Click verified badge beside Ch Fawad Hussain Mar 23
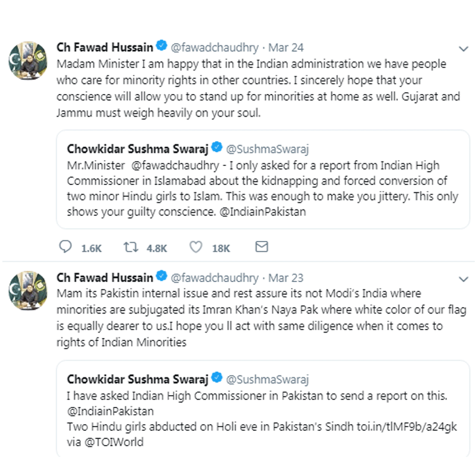Screen dimensions: 476x476 pyautogui.click(x=161, y=275)
